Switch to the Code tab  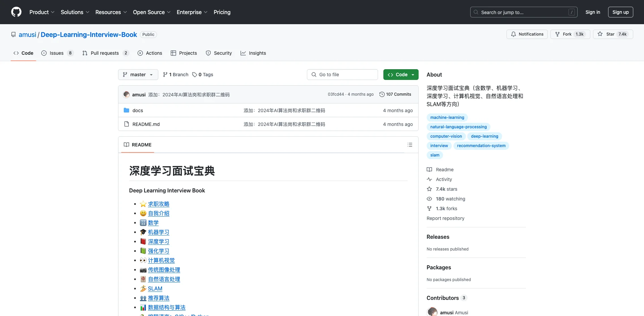click(x=23, y=53)
